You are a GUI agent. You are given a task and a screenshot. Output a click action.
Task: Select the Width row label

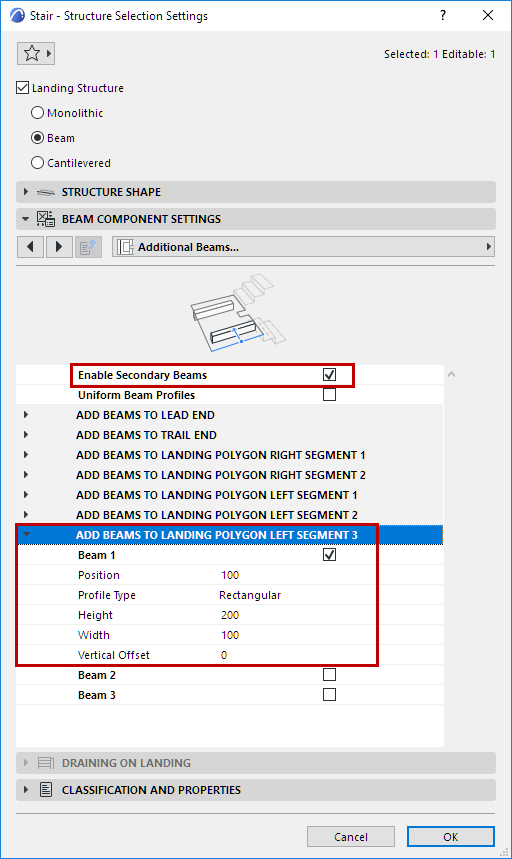pyautogui.click(x=94, y=635)
